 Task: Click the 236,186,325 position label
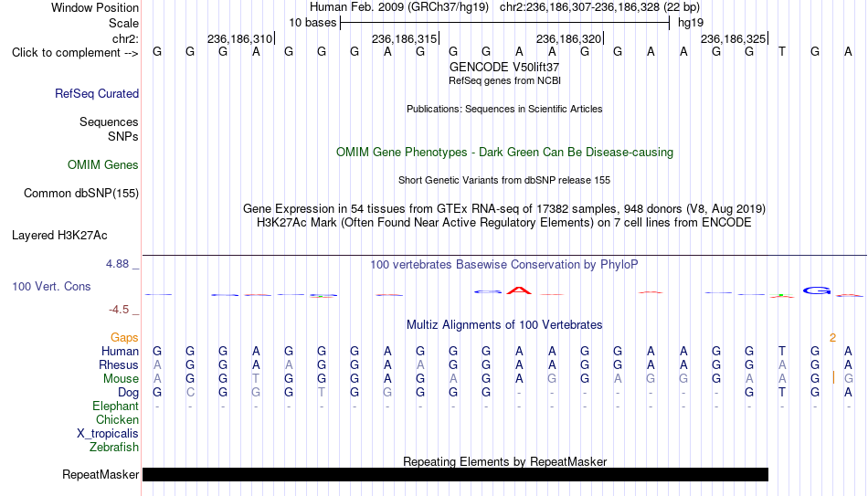point(733,38)
